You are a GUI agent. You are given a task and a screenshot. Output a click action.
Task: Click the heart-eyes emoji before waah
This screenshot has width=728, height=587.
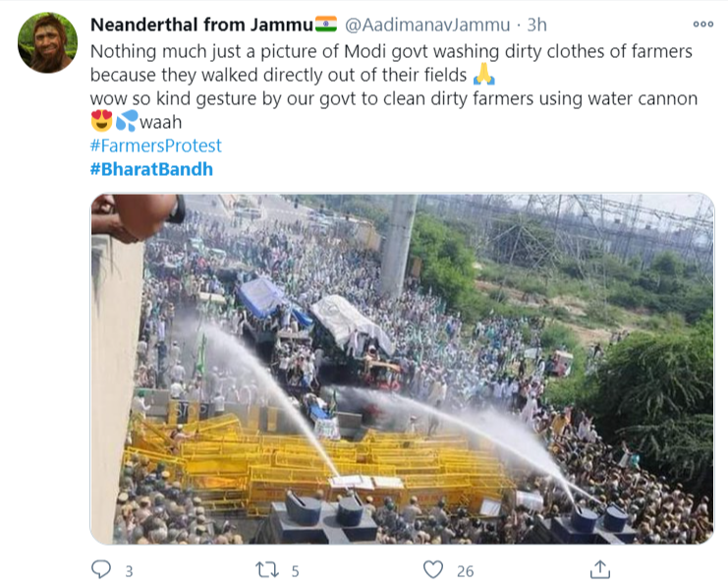click(101, 121)
